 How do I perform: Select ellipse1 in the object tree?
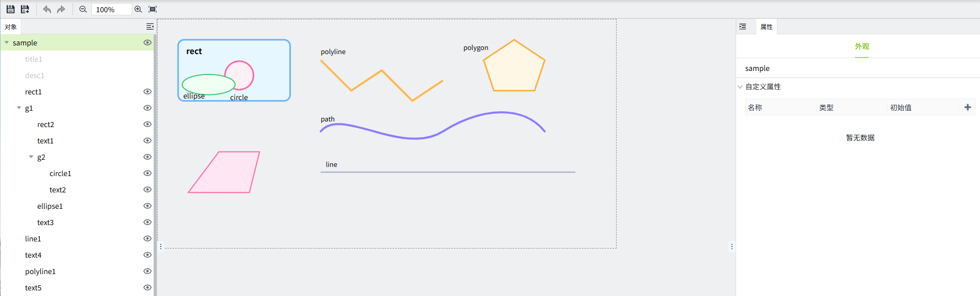pyautogui.click(x=50, y=206)
